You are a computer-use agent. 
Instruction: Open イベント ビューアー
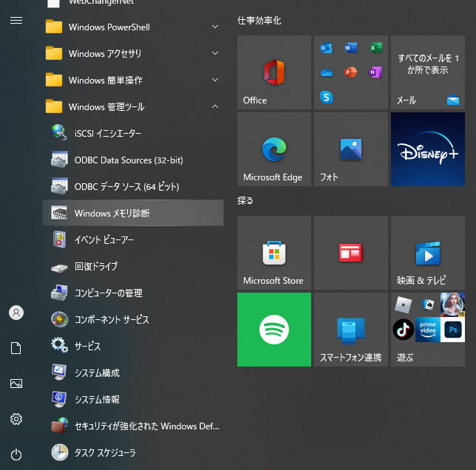tap(133, 239)
